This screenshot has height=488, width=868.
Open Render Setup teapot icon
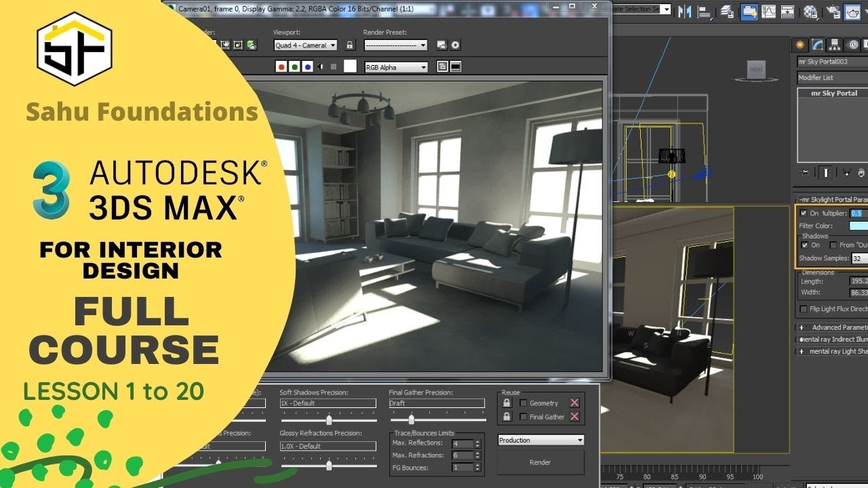coord(833,12)
